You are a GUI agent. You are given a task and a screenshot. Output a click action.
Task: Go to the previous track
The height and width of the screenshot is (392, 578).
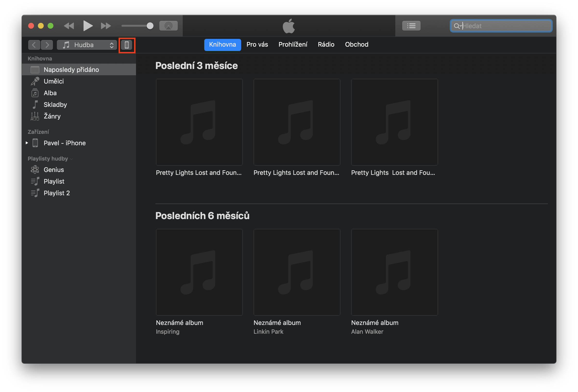tap(69, 26)
